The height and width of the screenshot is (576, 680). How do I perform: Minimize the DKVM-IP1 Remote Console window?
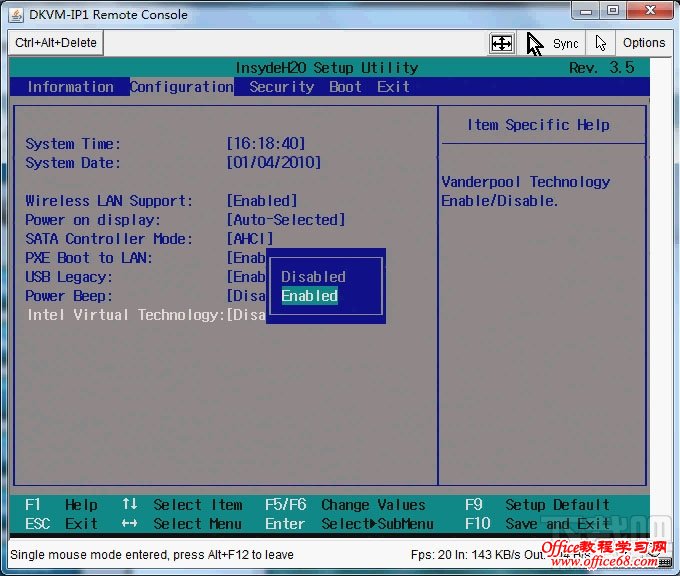click(x=586, y=10)
